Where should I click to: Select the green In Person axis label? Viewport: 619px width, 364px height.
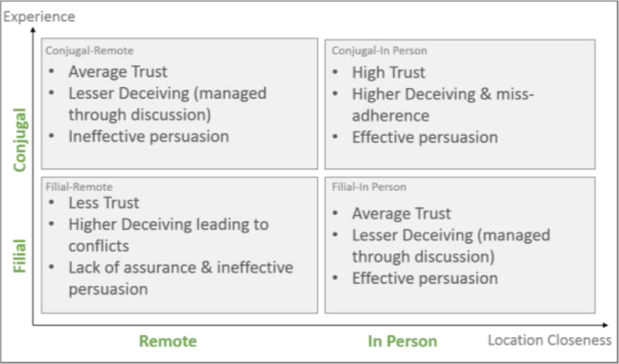pos(402,341)
